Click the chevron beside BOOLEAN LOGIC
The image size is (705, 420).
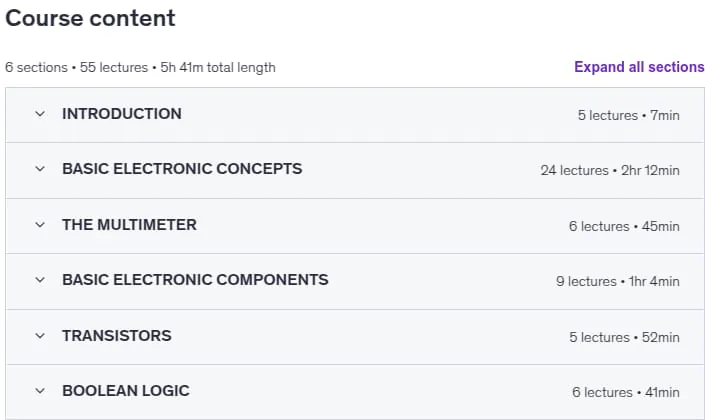click(40, 391)
